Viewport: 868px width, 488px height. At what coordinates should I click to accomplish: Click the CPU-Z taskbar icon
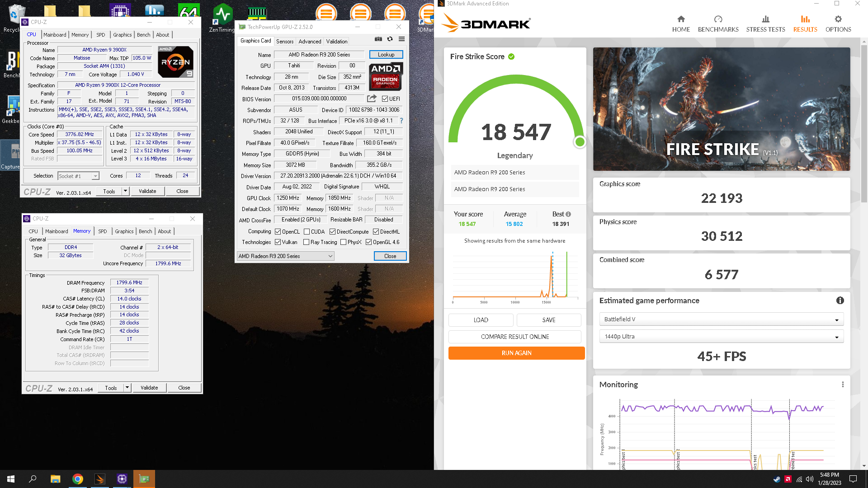tap(122, 479)
